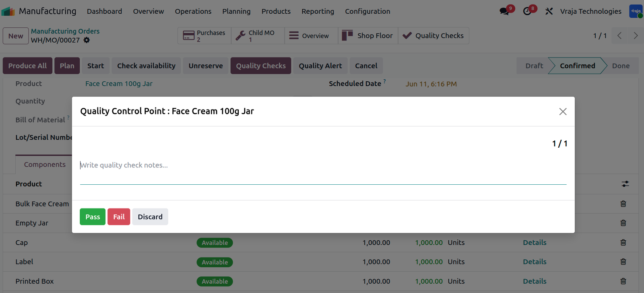The width and height of the screenshot is (644, 293).
Task: Click the debug tools wrench icon
Action: click(x=549, y=11)
